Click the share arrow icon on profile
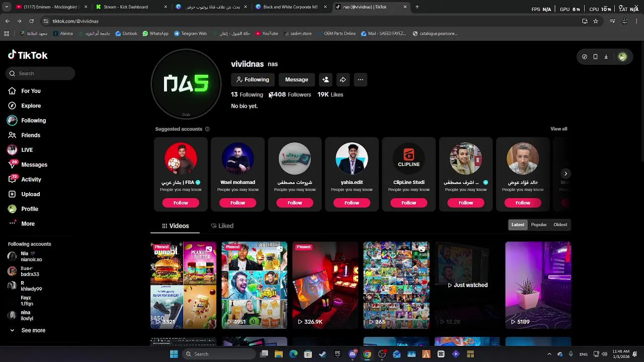 click(343, 79)
